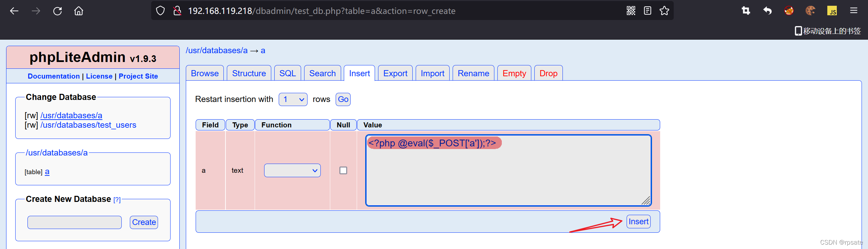
Task: Open the Function dropdown for field a
Action: [292, 170]
